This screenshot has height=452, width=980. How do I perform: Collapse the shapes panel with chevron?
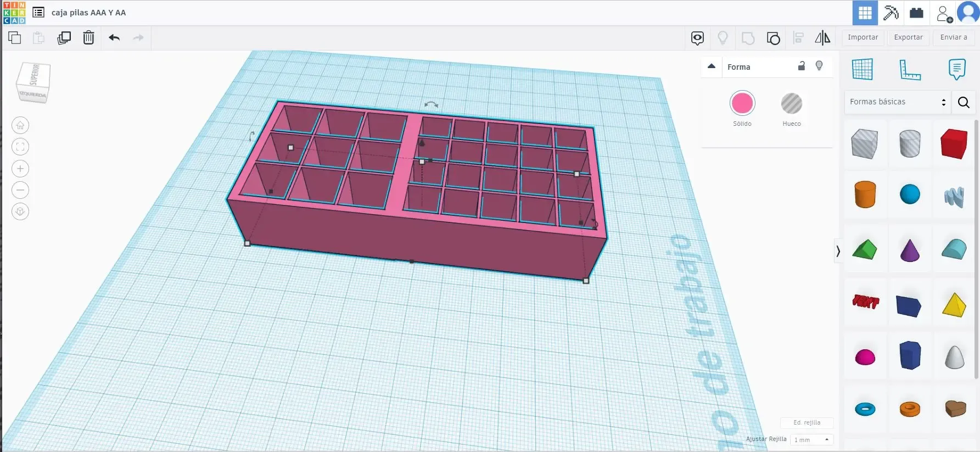(838, 252)
